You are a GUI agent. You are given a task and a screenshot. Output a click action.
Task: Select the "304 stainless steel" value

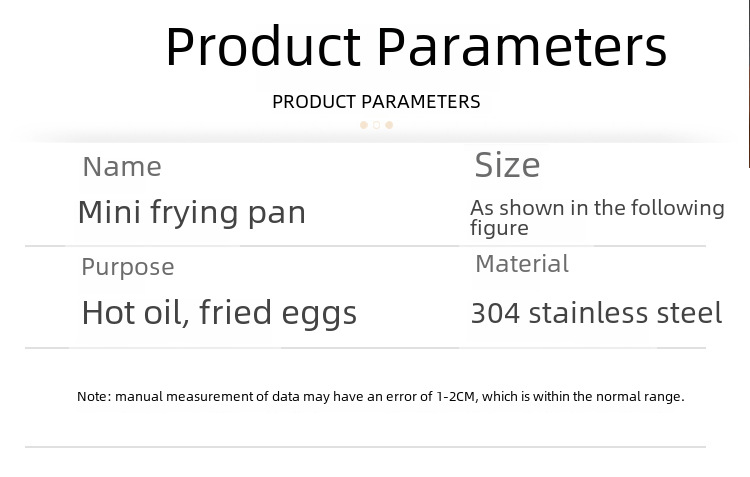(x=596, y=313)
